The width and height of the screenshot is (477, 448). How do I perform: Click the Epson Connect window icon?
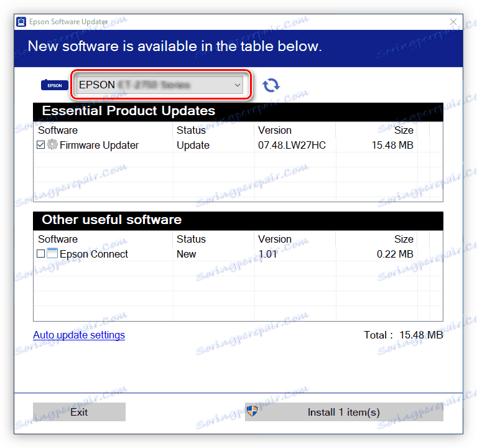coord(52,253)
